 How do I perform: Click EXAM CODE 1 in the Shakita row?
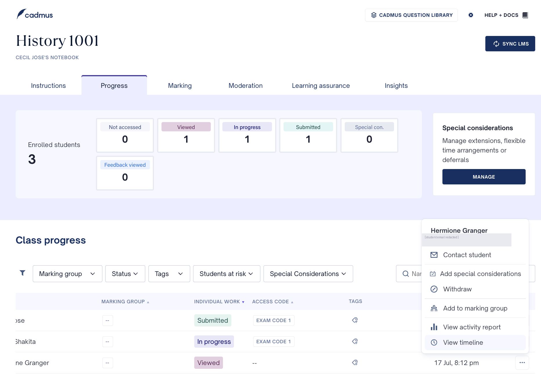coord(274,342)
